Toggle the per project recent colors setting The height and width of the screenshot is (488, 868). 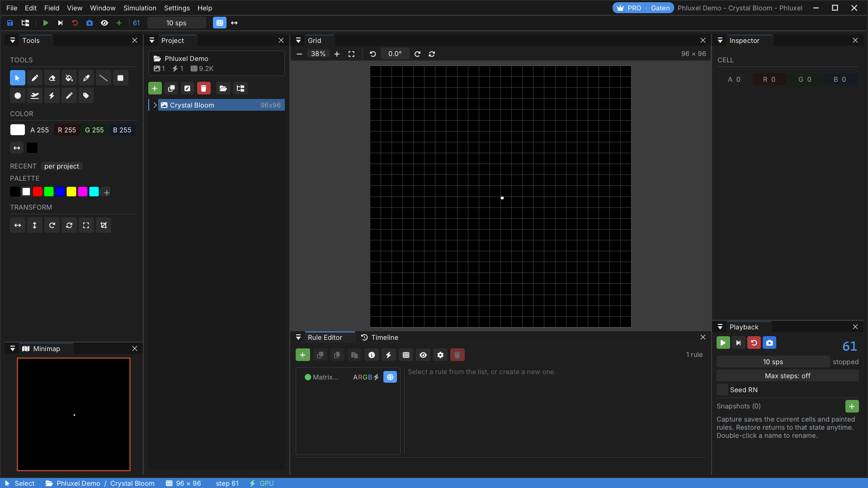click(61, 166)
